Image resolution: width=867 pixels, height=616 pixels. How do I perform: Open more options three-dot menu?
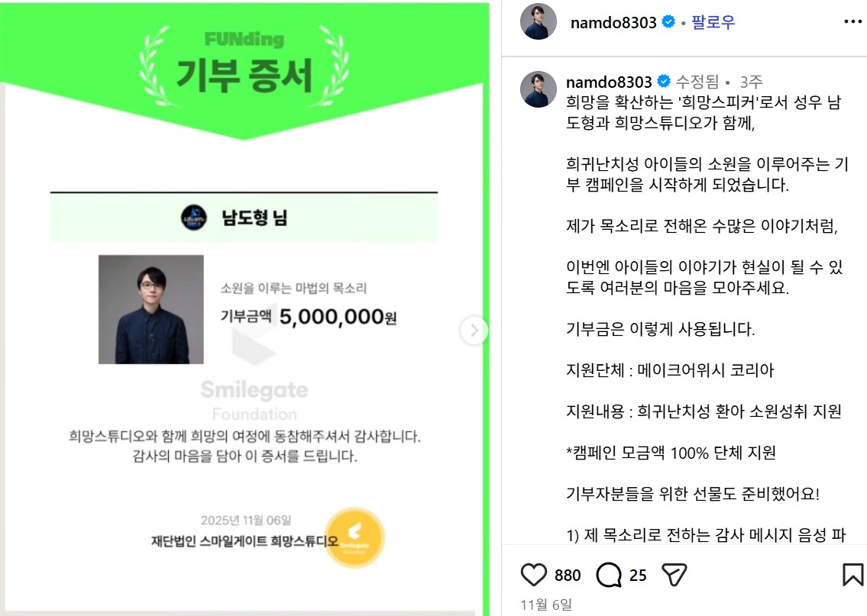(x=852, y=22)
